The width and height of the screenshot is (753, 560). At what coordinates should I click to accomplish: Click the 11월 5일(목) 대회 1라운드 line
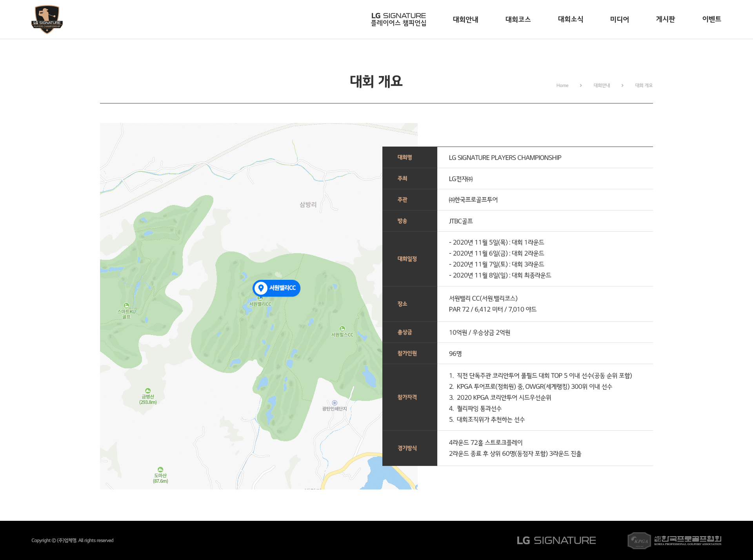[x=497, y=243]
